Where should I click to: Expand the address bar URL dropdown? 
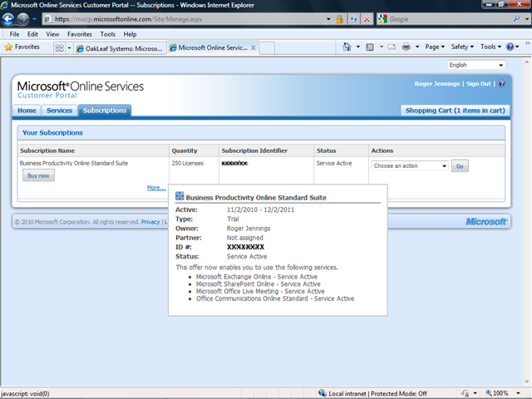[328, 19]
